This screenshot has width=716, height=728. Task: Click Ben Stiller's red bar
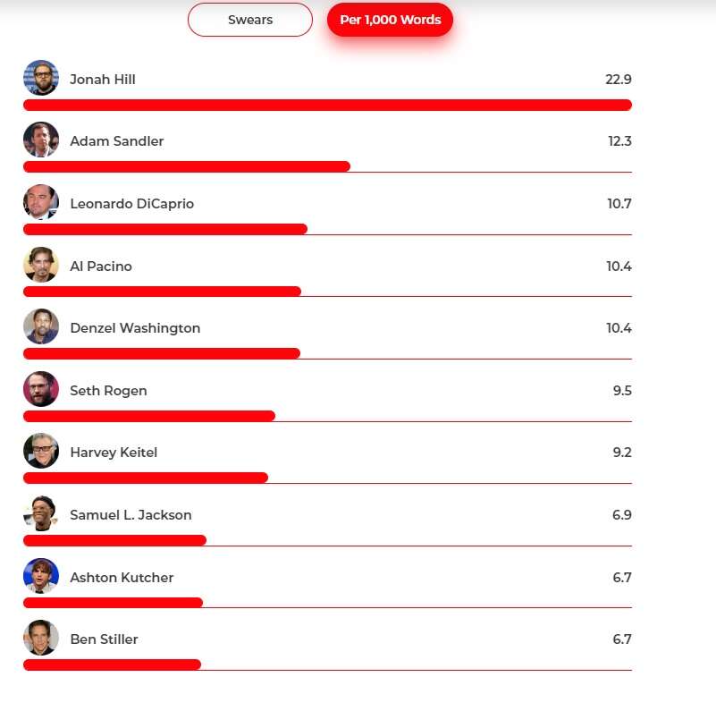[112, 665]
